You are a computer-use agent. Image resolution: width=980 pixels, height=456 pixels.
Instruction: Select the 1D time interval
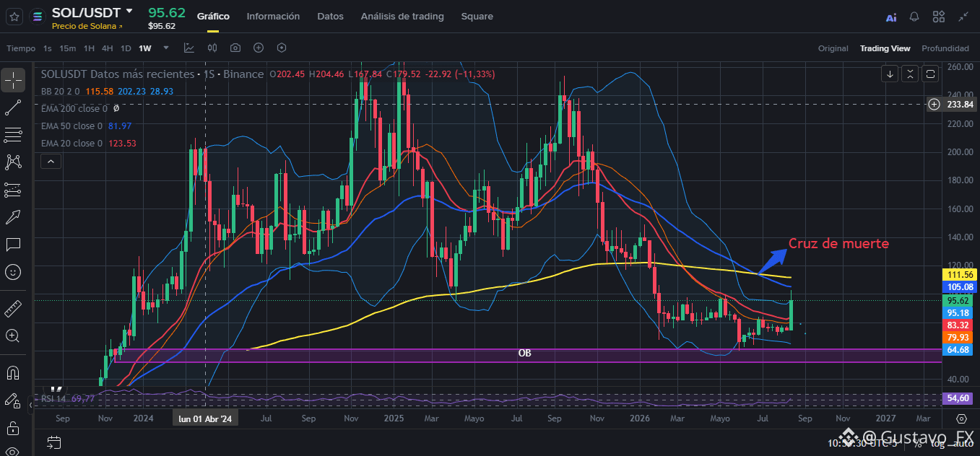pos(126,48)
